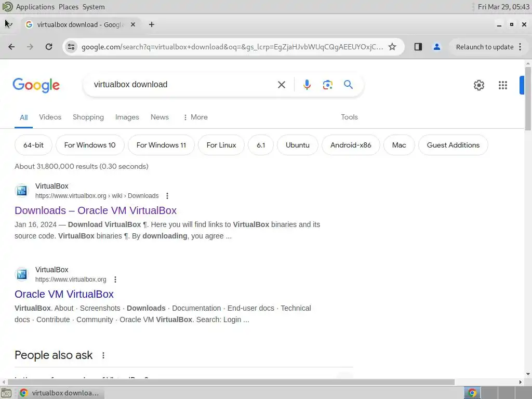Select the For Windows 11 chip
Screen dimensions: 532x399
pyautogui.click(x=161, y=145)
